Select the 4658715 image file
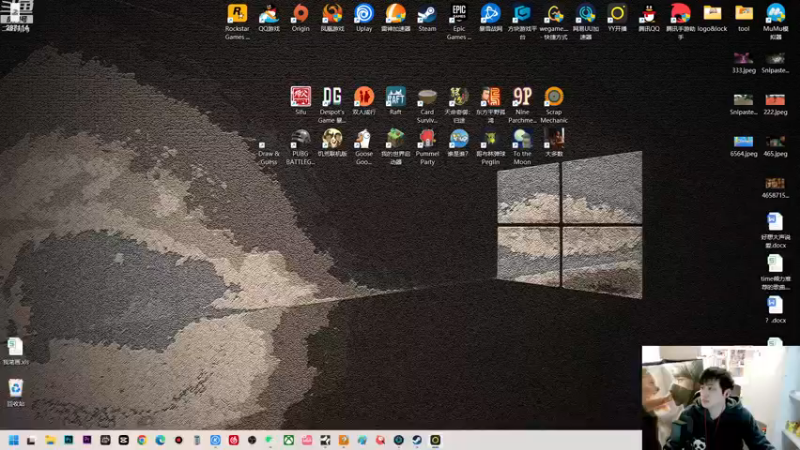Screen dimensions: 800x450 pos(775,183)
